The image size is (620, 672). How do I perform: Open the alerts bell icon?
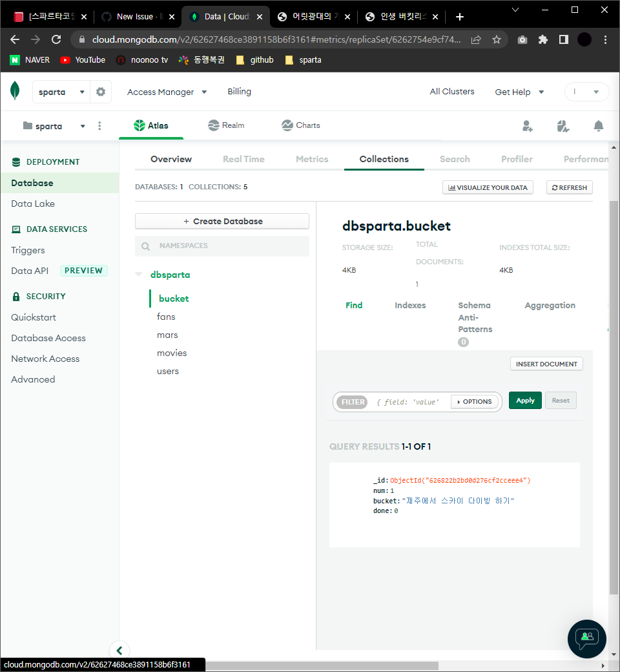599,125
